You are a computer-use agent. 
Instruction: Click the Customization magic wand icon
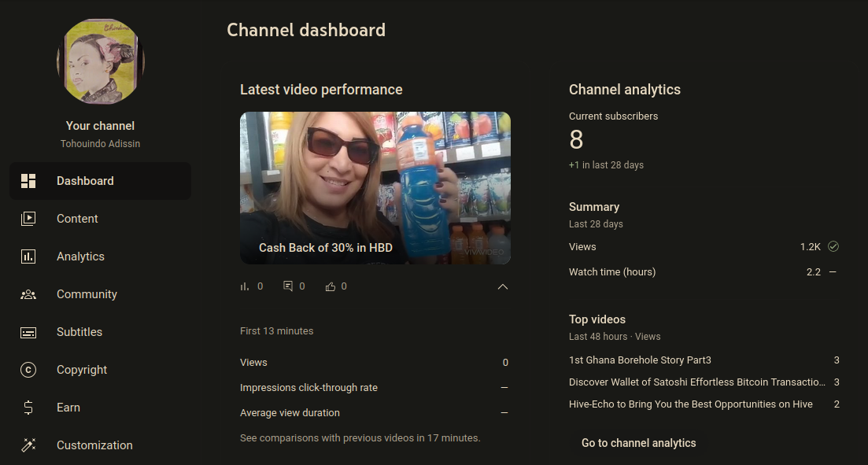click(x=28, y=445)
